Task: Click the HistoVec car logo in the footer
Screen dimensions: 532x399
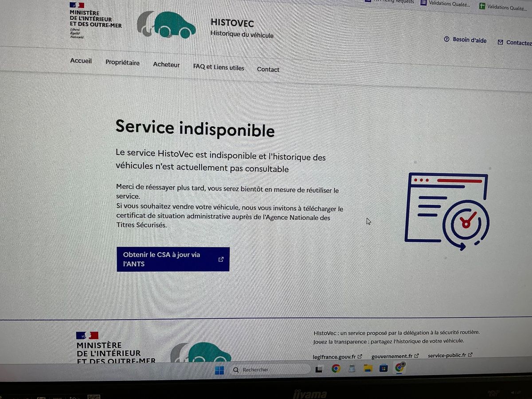Action: [x=202, y=353]
